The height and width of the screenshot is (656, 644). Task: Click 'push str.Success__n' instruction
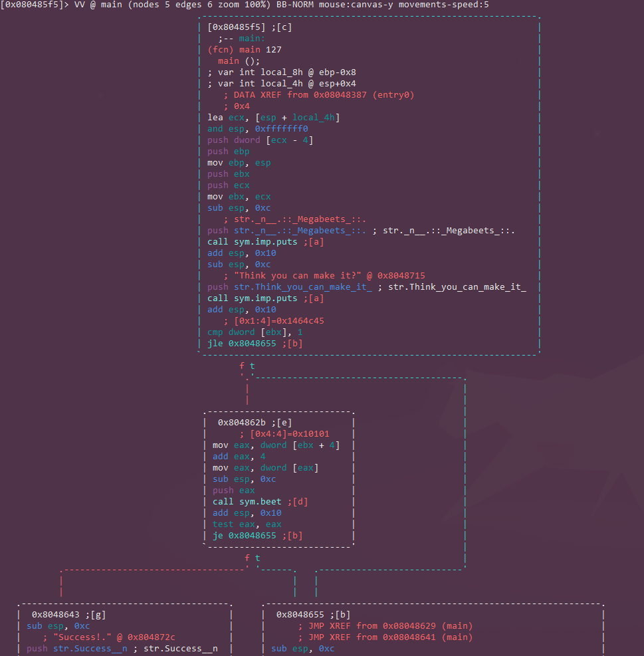pos(77,649)
